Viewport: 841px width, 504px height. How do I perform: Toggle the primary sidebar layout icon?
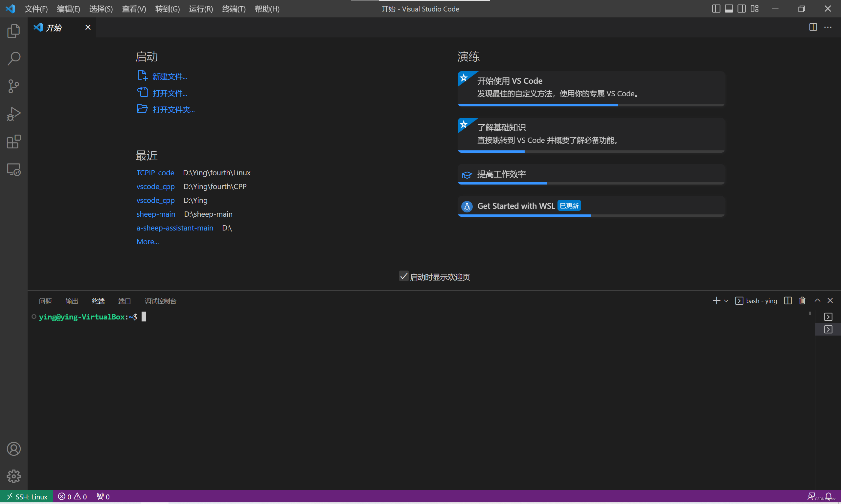pyautogui.click(x=716, y=9)
